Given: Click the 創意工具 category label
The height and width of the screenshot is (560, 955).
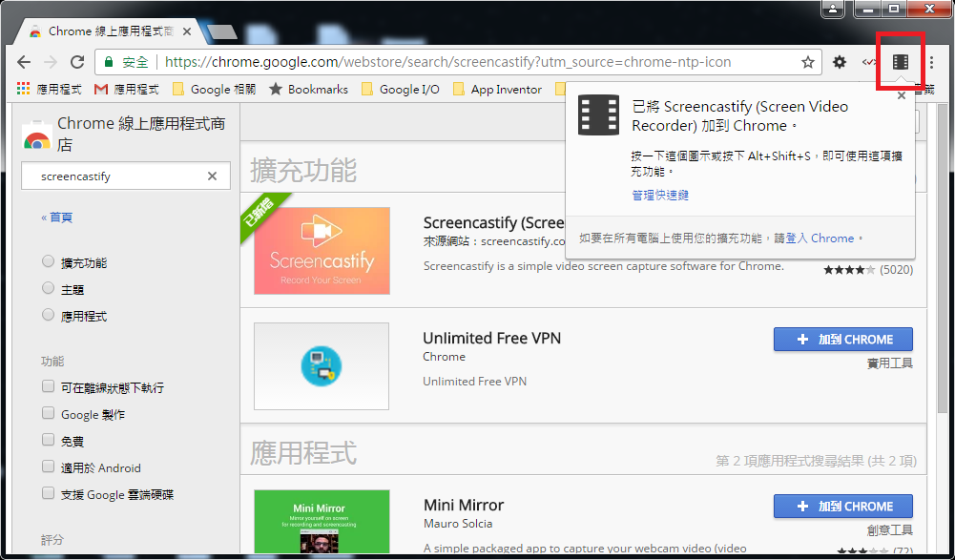Looking at the screenshot, I should (x=890, y=530).
